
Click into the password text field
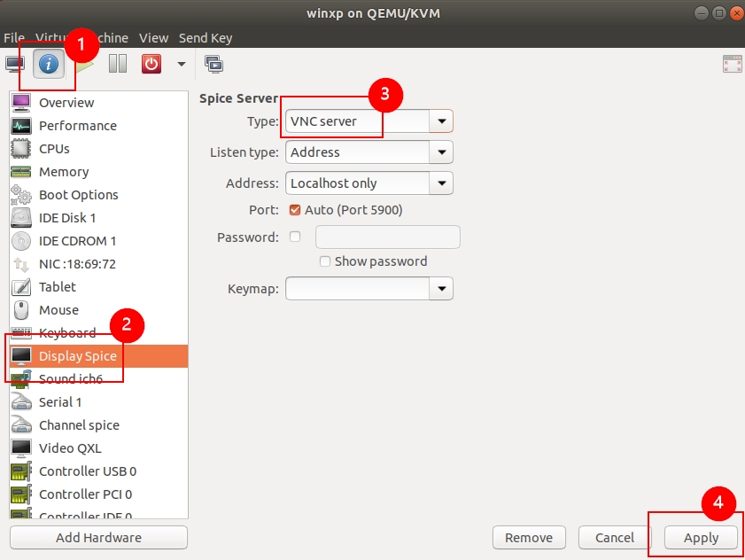point(387,237)
